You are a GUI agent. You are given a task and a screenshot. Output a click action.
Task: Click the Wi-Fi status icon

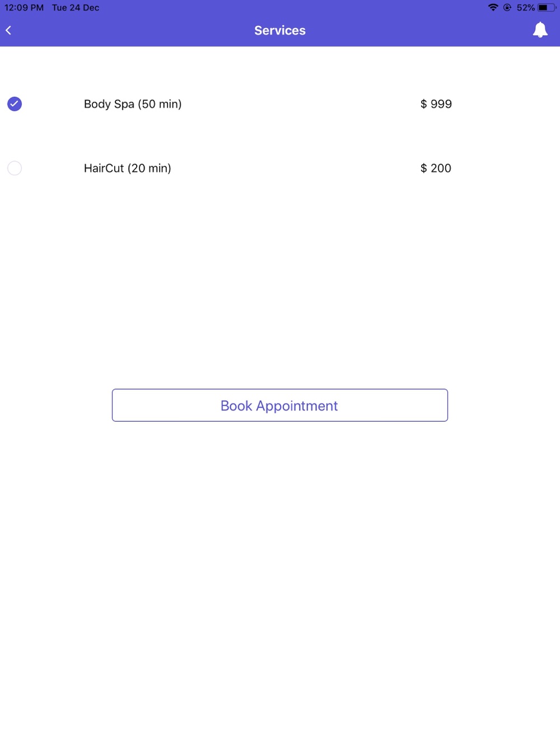(493, 7)
